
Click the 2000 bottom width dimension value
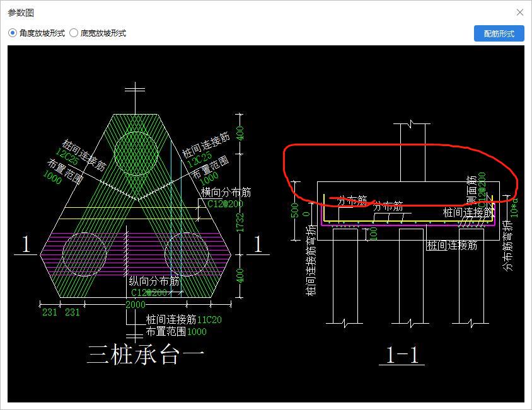[136, 305]
